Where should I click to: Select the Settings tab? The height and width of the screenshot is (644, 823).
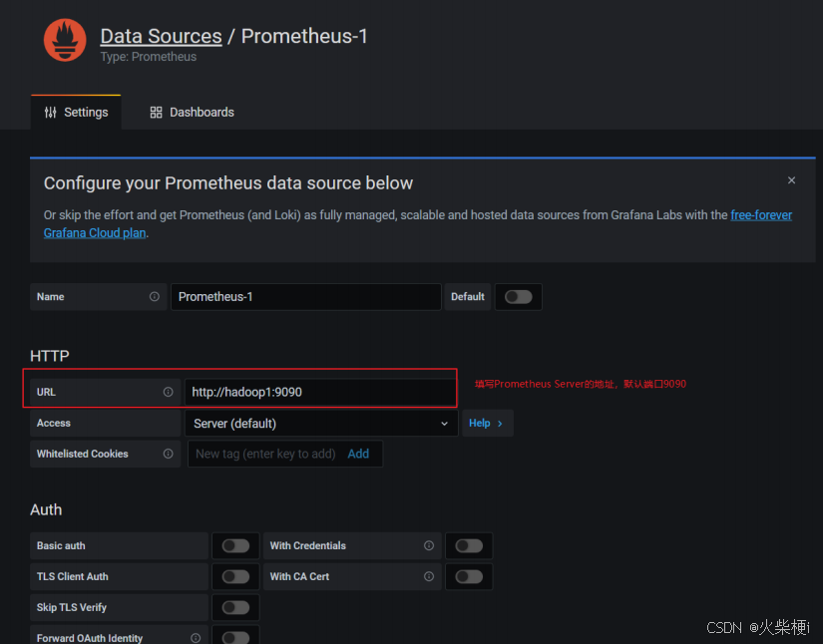76,113
